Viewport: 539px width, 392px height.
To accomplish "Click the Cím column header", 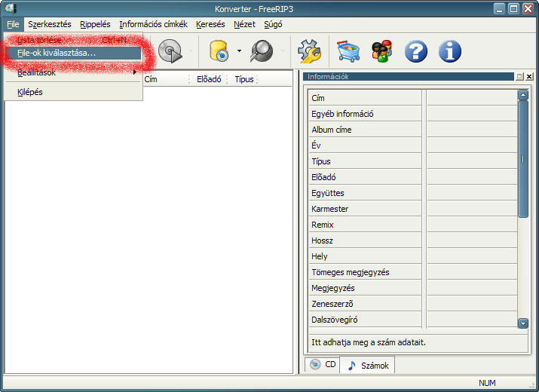I will (x=166, y=79).
